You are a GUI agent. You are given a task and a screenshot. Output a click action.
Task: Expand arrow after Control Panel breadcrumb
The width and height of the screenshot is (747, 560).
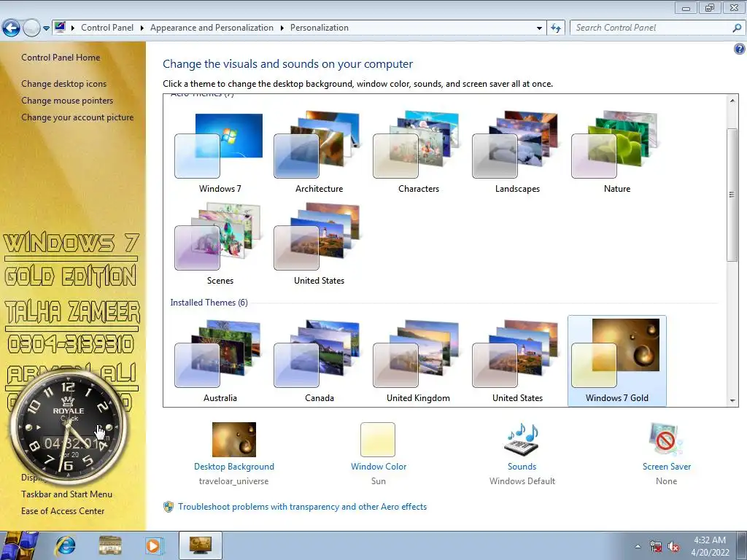click(142, 28)
